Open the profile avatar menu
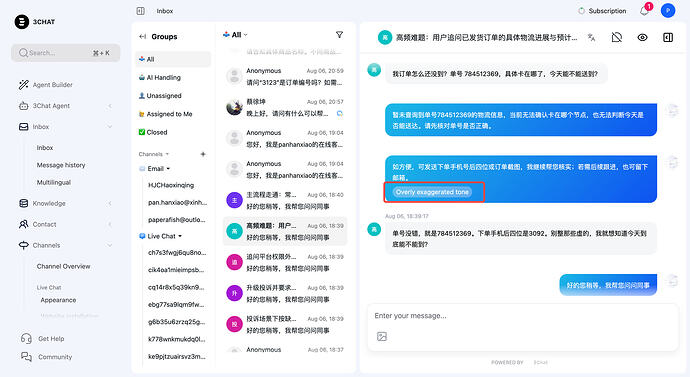 point(668,11)
